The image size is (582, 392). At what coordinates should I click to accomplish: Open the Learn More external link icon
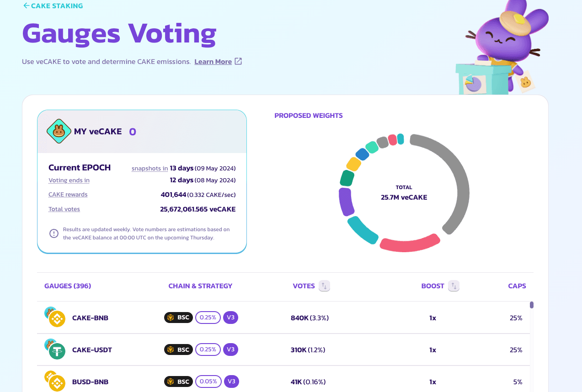(x=238, y=61)
